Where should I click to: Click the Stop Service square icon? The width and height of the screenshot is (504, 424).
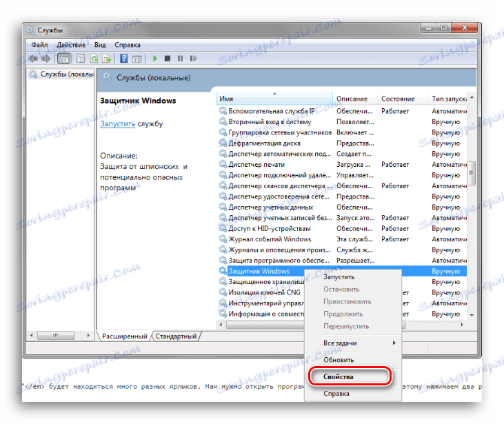168,59
